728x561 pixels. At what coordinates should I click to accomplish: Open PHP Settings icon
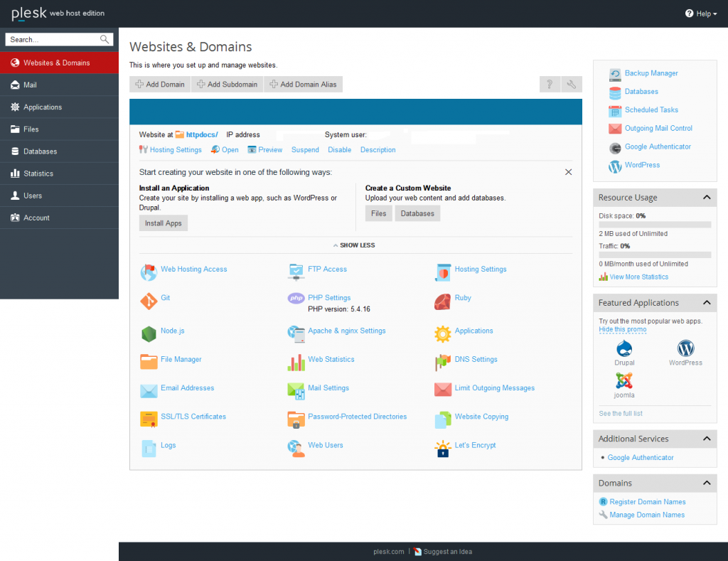[x=296, y=299]
